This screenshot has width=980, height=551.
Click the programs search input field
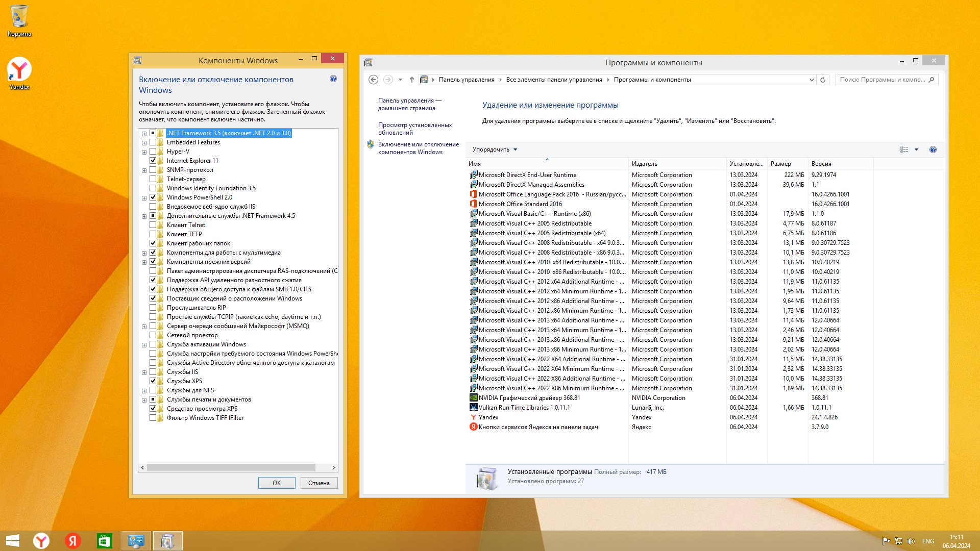click(882, 80)
